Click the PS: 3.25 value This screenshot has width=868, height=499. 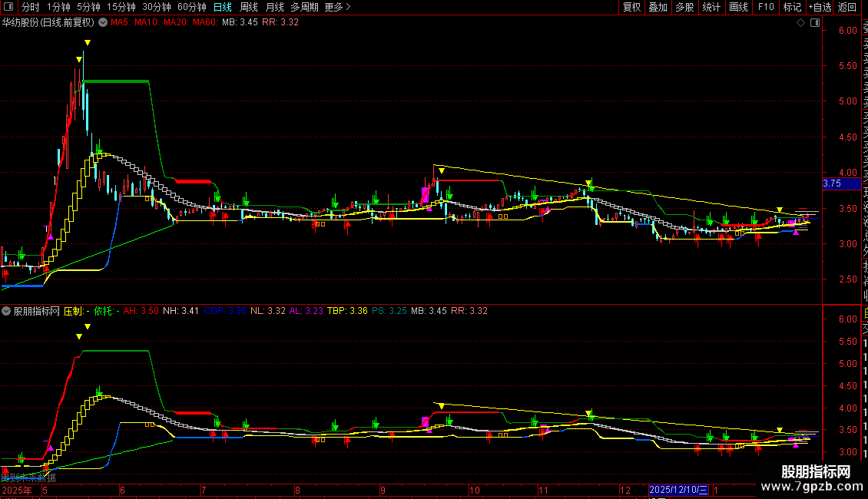click(389, 311)
